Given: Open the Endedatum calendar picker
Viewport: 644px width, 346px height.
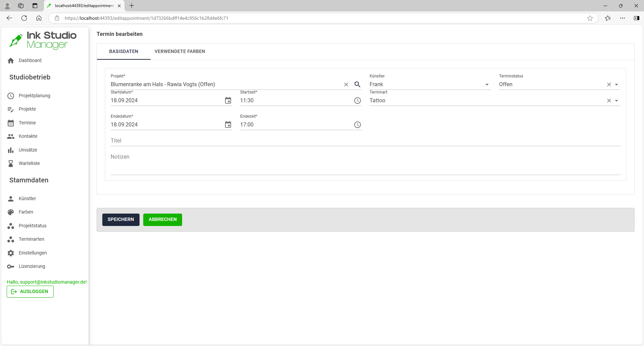Looking at the screenshot, I should point(228,125).
